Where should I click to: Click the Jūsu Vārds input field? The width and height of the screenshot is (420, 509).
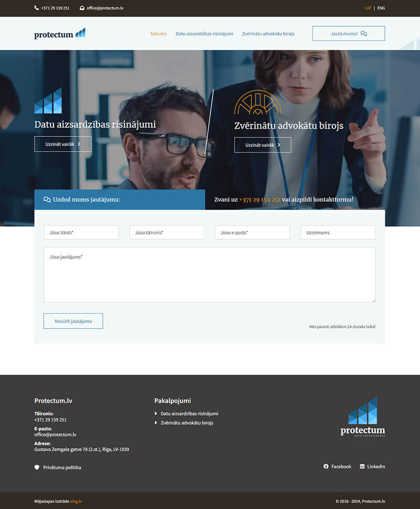[x=81, y=232]
